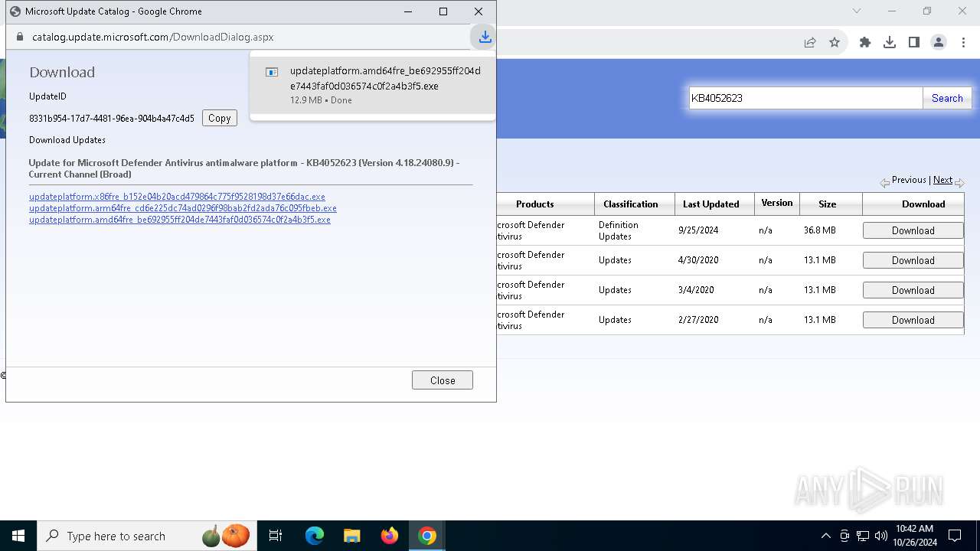The width and height of the screenshot is (980, 551).
Task: Download the 2/27/2020 update entry
Action: click(913, 320)
